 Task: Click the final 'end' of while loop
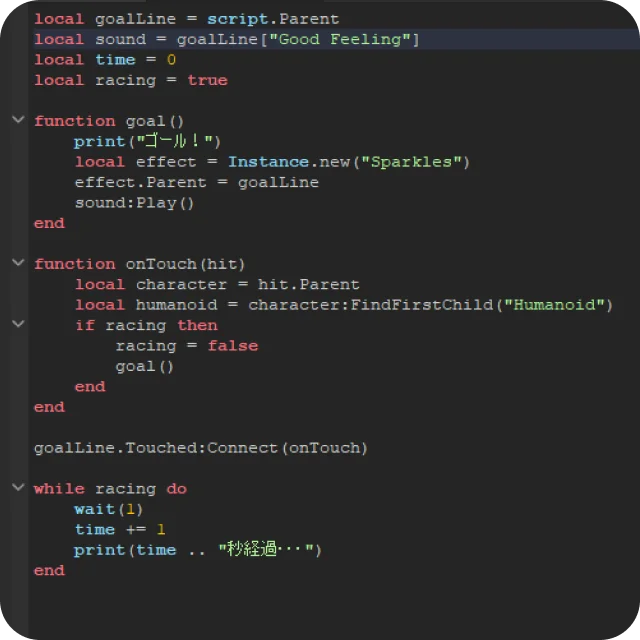coord(49,570)
